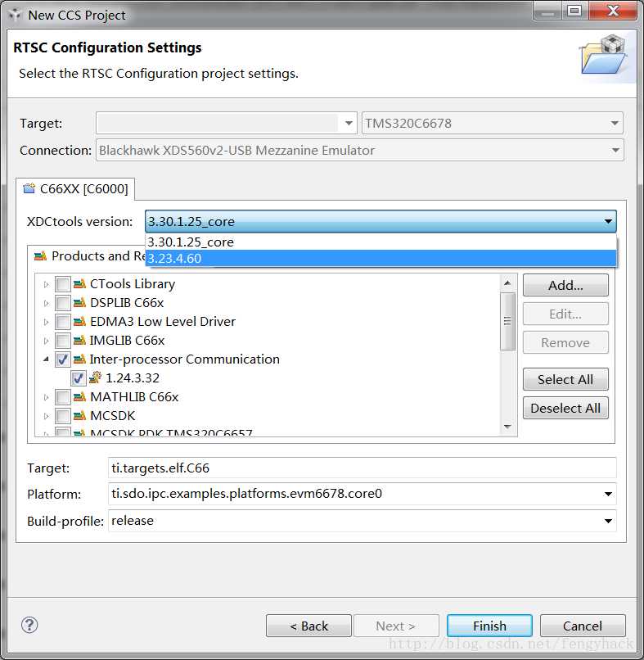Open the XDCtools version dropdown arrow
The image size is (644, 660).
[x=608, y=221]
